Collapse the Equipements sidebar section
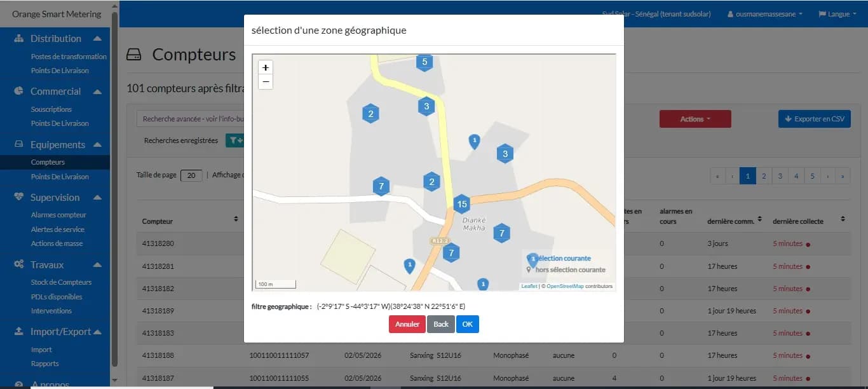The width and height of the screenshot is (868, 389). [97, 145]
